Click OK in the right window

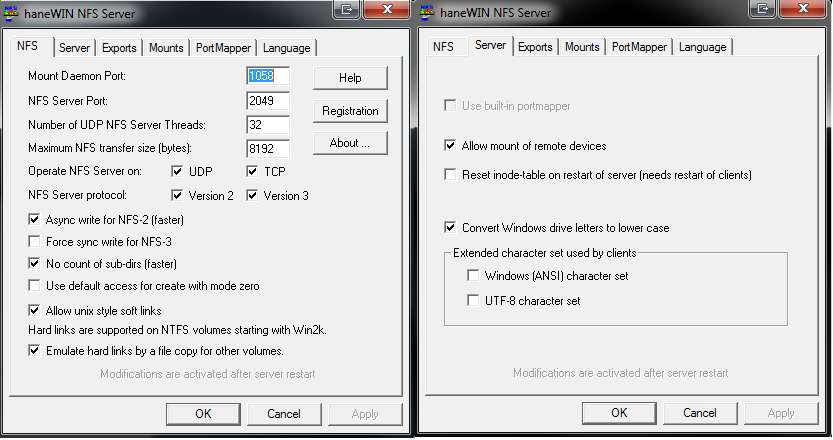tap(619, 413)
